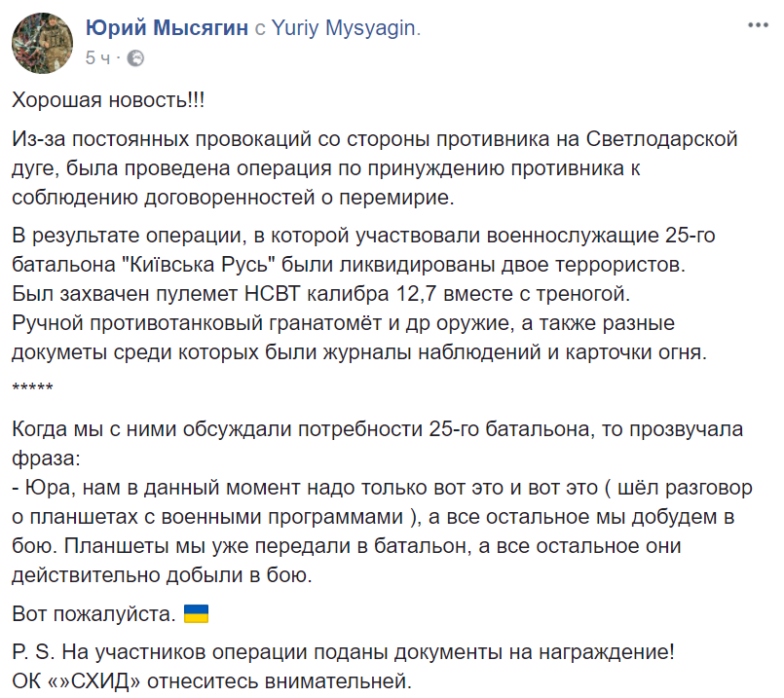
Task: Click the "Хорошая новость!!!" headline text
Action: [x=108, y=100]
